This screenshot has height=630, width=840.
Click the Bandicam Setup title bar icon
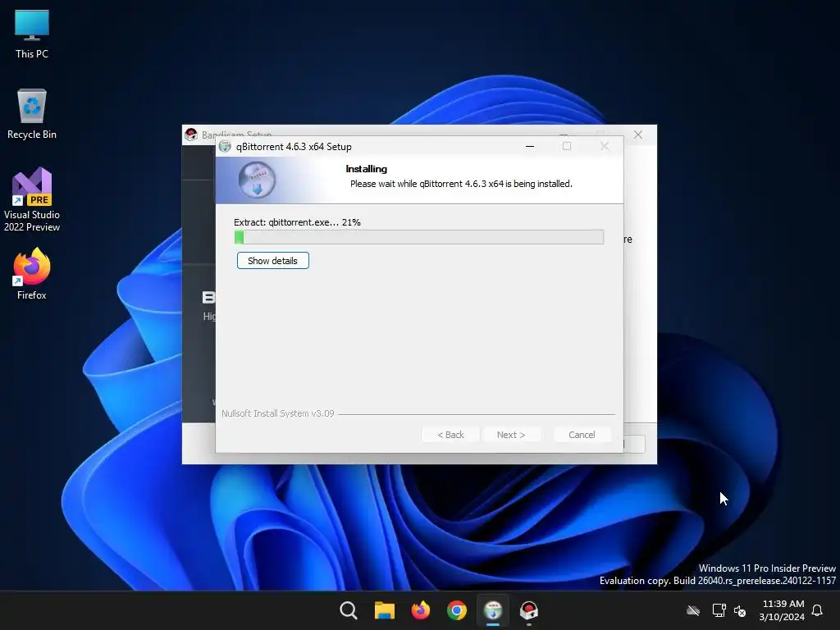click(190, 135)
